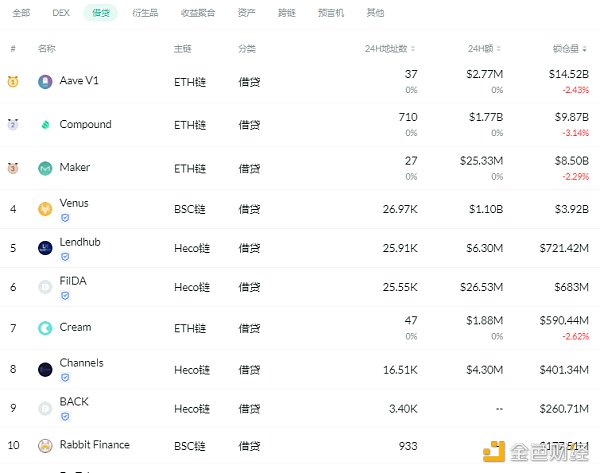Open the FilDA project link
The image size is (600, 473).
click(x=73, y=281)
